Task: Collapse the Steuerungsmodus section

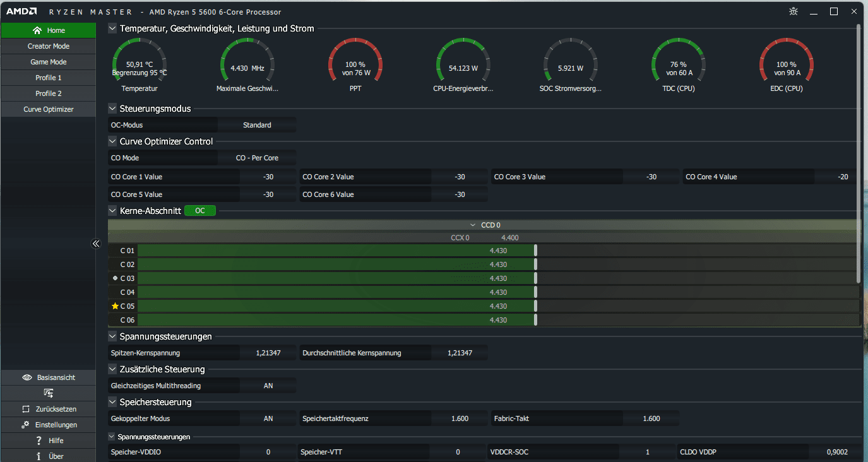Action: [112, 109]
